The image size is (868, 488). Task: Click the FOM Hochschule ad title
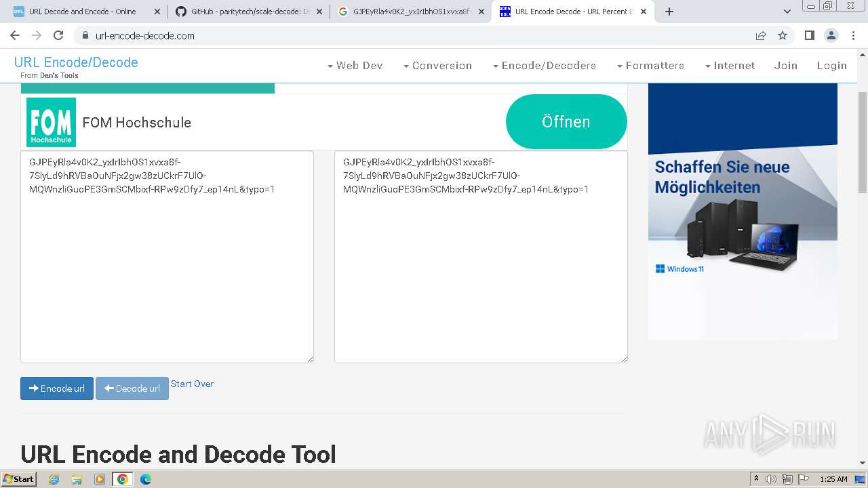click(x=137, y=123)
